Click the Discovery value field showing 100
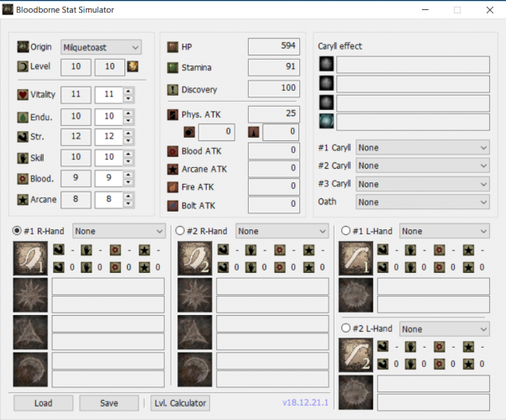The image size is (506, 420). tap(274, 88)
